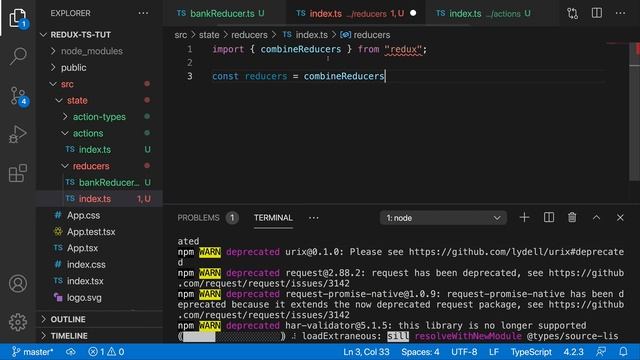Open the Explorer view in activity bar
Screen dimensions: 640x360
pos(18,18)
